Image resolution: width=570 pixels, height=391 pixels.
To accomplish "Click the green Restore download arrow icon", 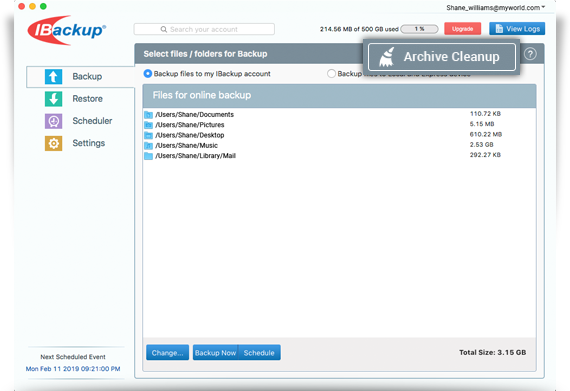I will click(x=53, y=99).
